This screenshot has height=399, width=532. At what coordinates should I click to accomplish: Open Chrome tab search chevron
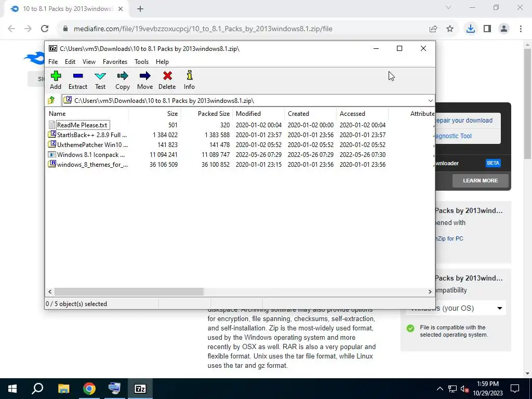point(448,7)
